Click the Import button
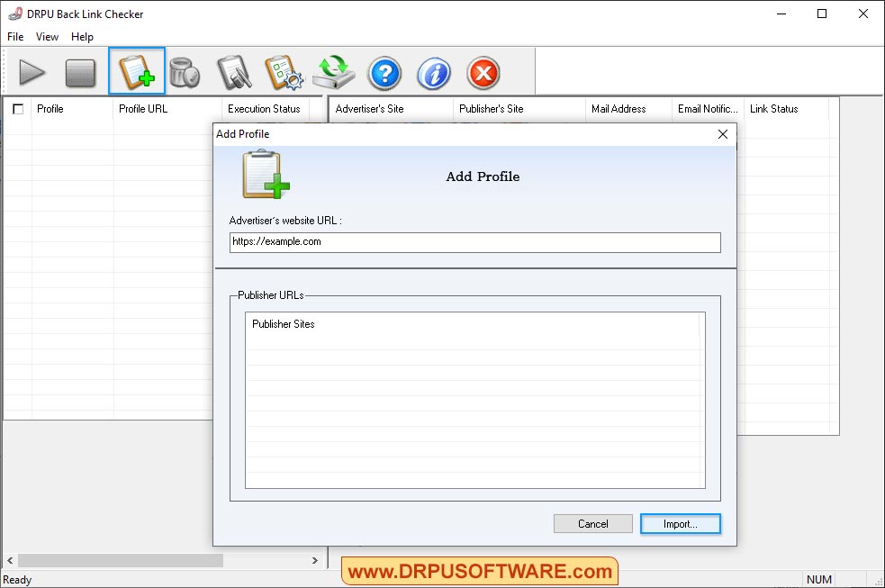This screenshot has width=885, height=588. tap(680, 523)
